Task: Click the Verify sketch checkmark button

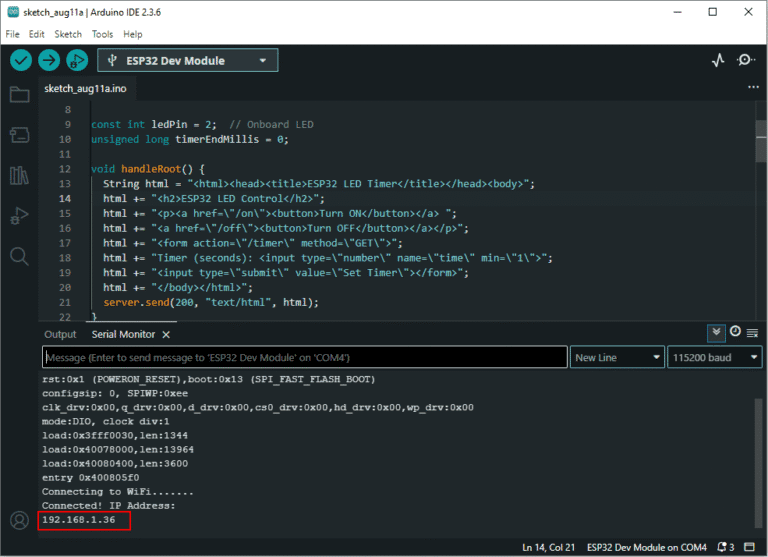Action: 21,61
